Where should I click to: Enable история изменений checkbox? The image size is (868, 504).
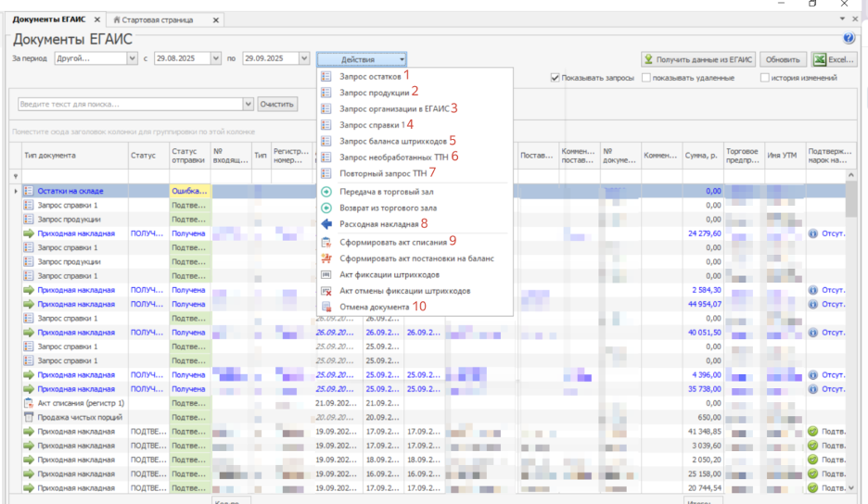(764, 78)
